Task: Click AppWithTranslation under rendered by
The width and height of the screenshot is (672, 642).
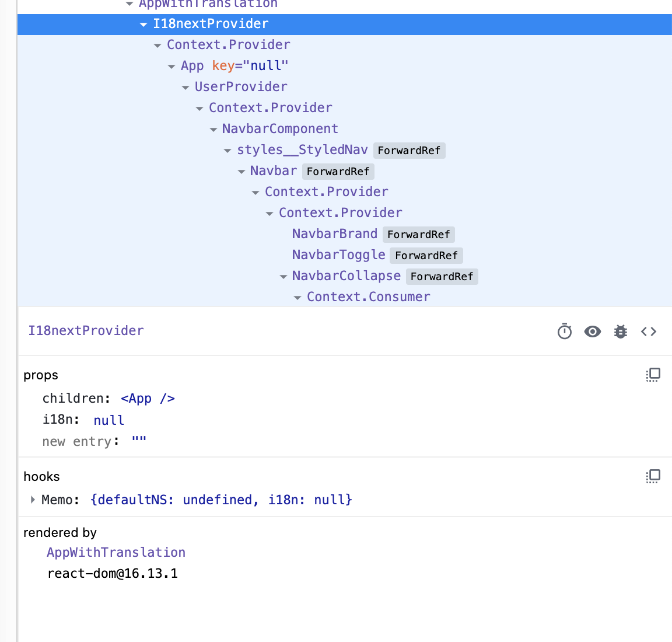Action: [x=116, y=552]
